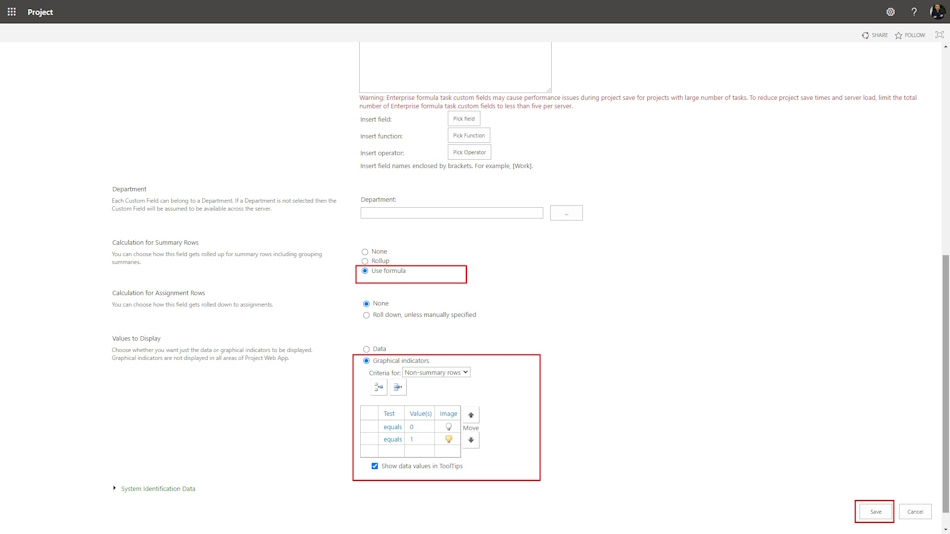The height and width of the screenshot is (534, 950).
Task: Move the row up with the arrow
Action: click(x=471, y=415)
